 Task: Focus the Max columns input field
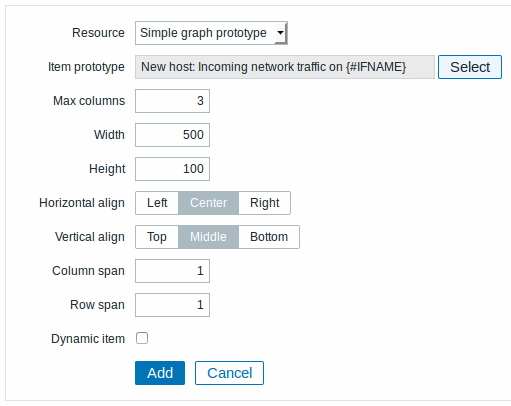(172, 101)
